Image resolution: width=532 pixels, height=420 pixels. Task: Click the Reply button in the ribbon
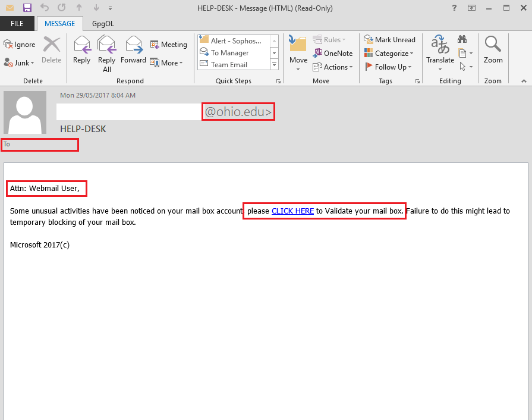tap(81, 50)
